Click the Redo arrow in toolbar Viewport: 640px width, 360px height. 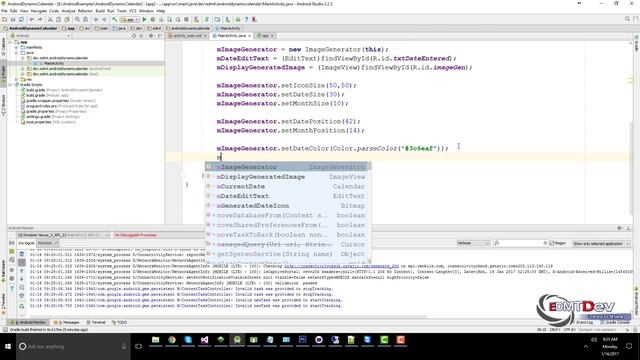(x=40, y=20)
